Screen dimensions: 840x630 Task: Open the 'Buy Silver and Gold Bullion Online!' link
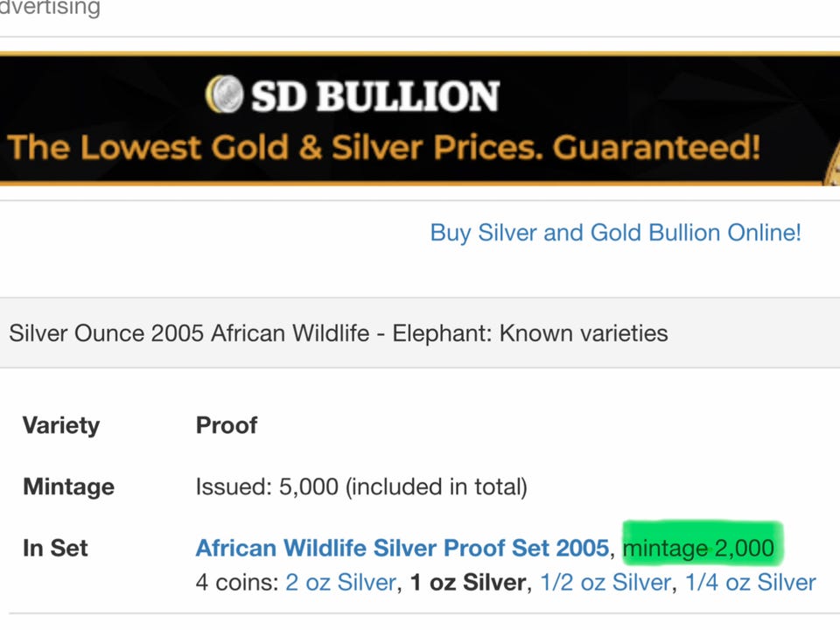pos(615,233)
